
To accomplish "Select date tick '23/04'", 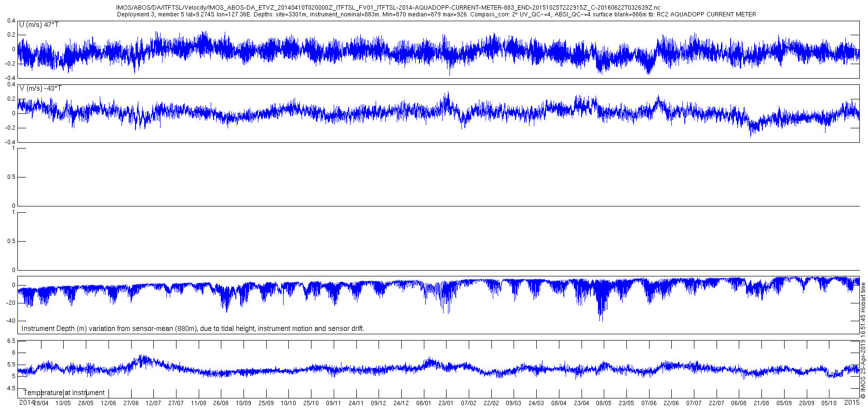I will [x=582, y=403].
